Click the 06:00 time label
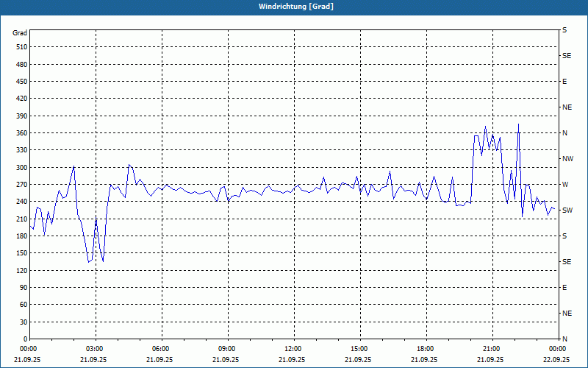Image resolution: width=588 pixels, height=368 pixels. [162, 349]
